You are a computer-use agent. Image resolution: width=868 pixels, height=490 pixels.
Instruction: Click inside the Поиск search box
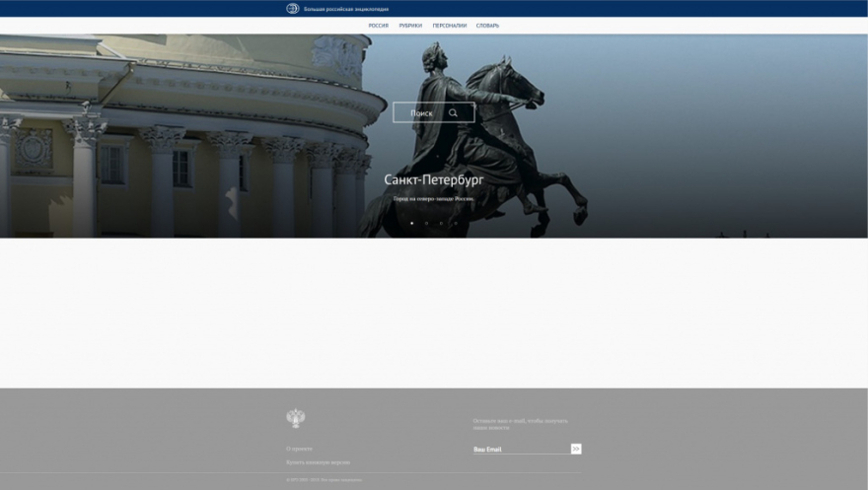424,113
